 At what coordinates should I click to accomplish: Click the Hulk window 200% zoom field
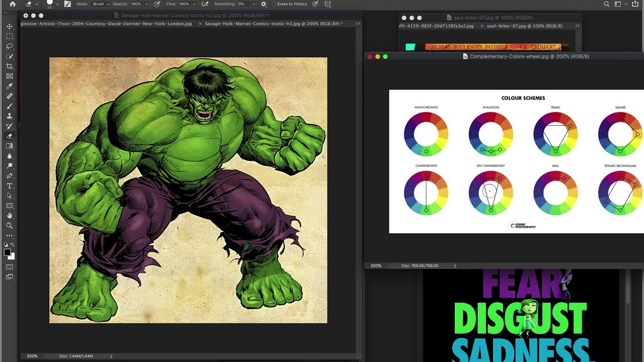click(x=32, y=356)
